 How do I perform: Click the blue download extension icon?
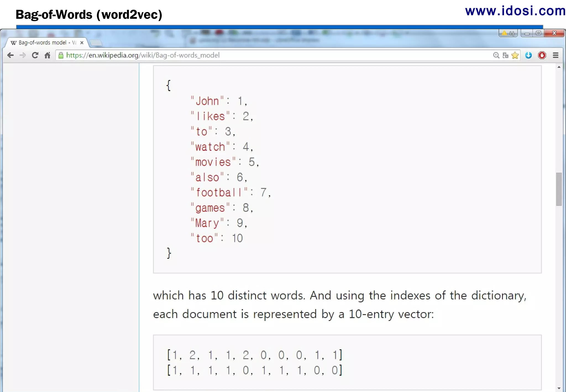(x=528, y=55)
